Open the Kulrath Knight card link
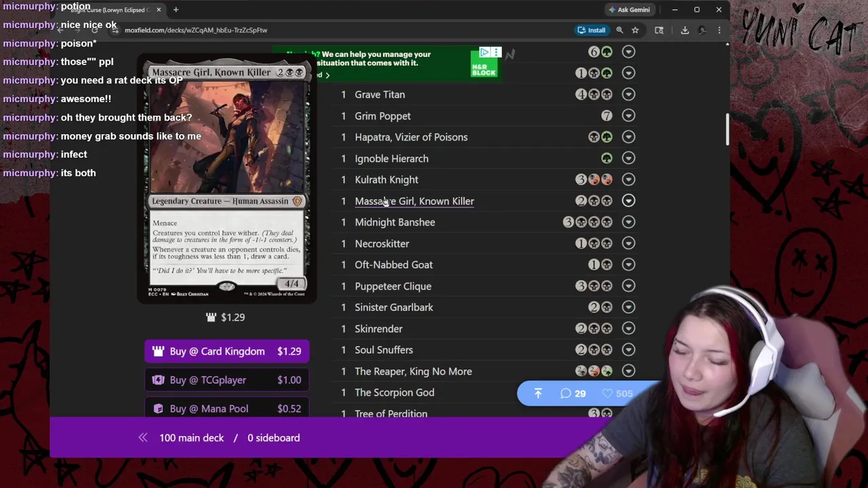The width and height of the screenshot is (868, 488). (387, 180)
